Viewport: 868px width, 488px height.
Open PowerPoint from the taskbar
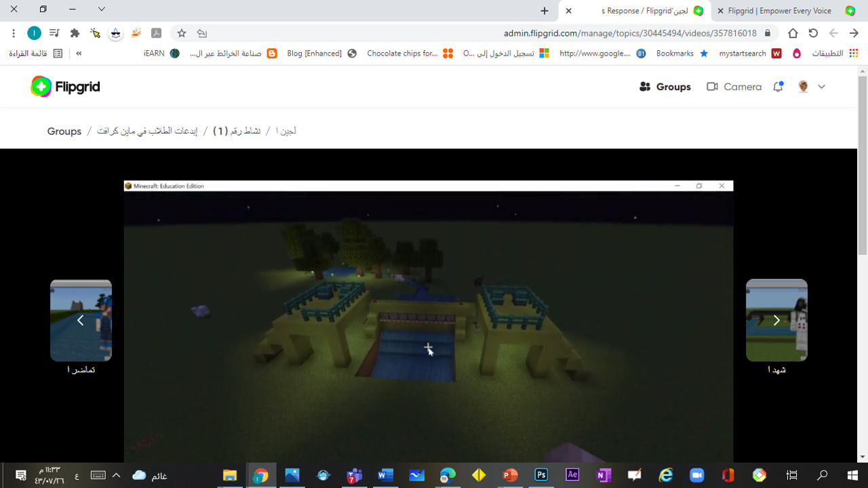(x=510, y=475)
